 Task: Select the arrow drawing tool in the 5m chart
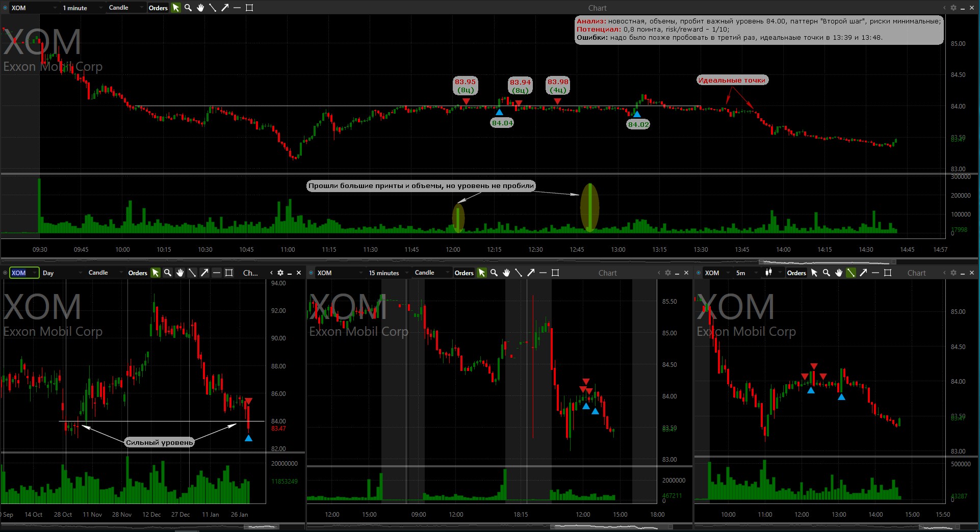[863, 273]
